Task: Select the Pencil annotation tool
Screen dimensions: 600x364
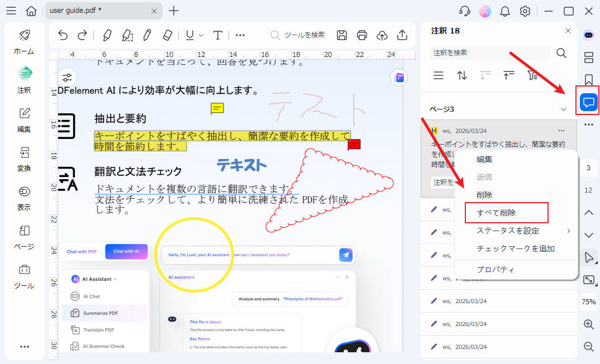Action: [x=147, y=35]
